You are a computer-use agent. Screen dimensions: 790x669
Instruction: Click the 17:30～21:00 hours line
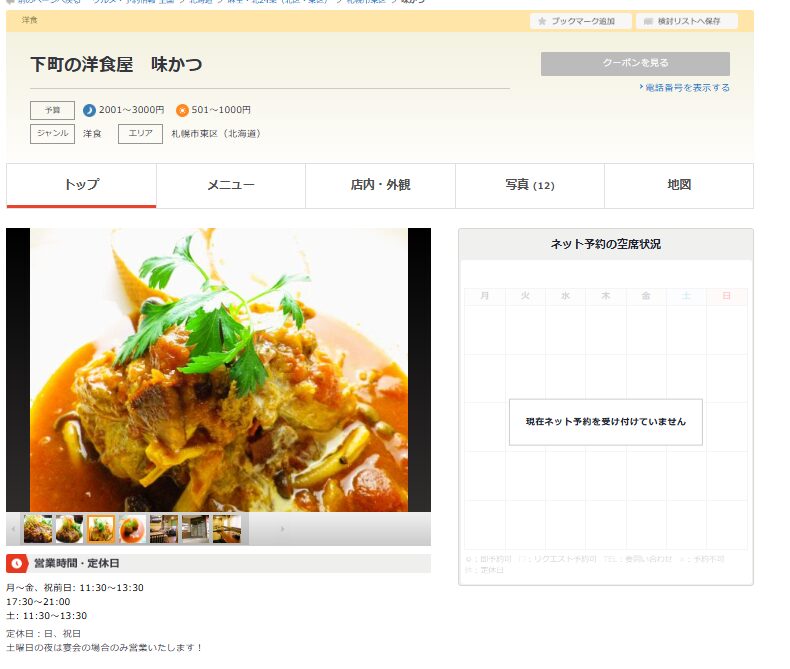[x=38, y=602]
